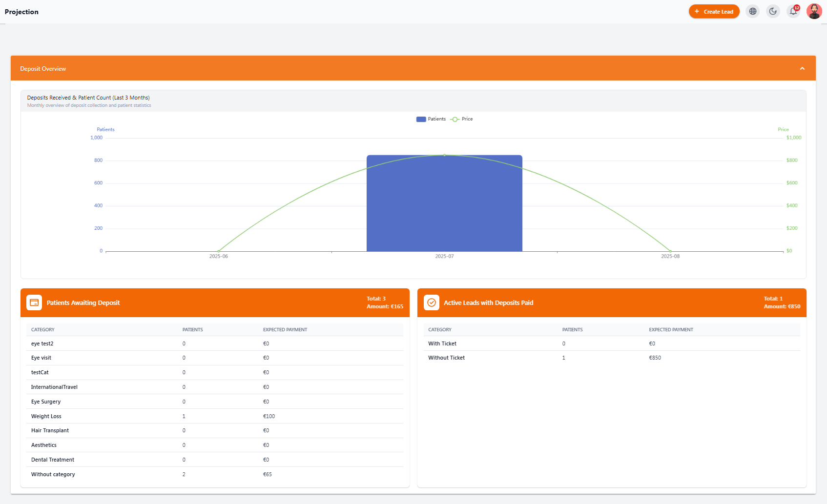
Task: Click the Amount: €850 total text
Action: click(x=782, y=306)
